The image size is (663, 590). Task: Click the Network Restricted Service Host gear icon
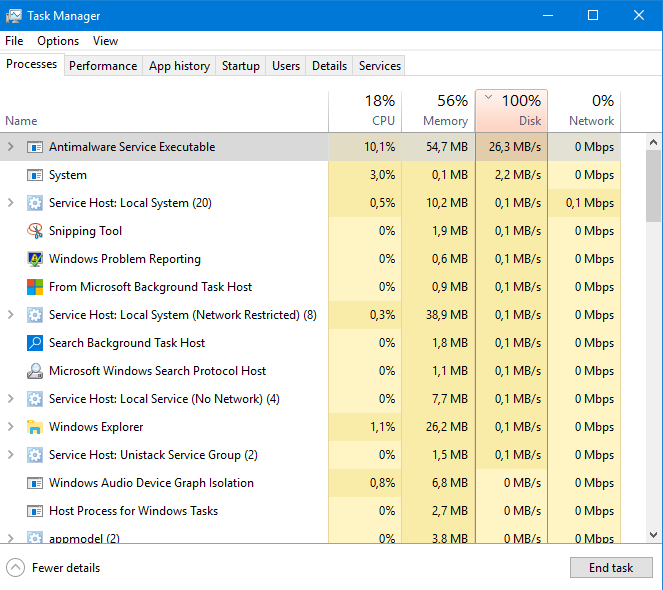(35, 315)
